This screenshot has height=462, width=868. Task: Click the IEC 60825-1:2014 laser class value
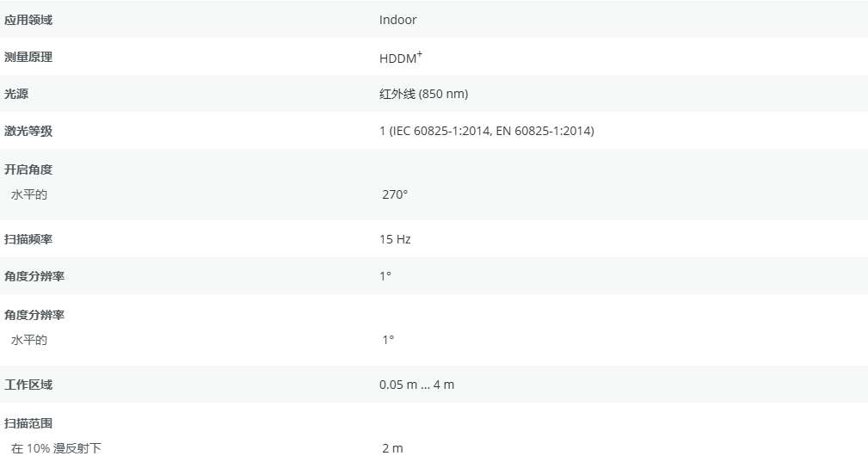(x=486, y=131)
